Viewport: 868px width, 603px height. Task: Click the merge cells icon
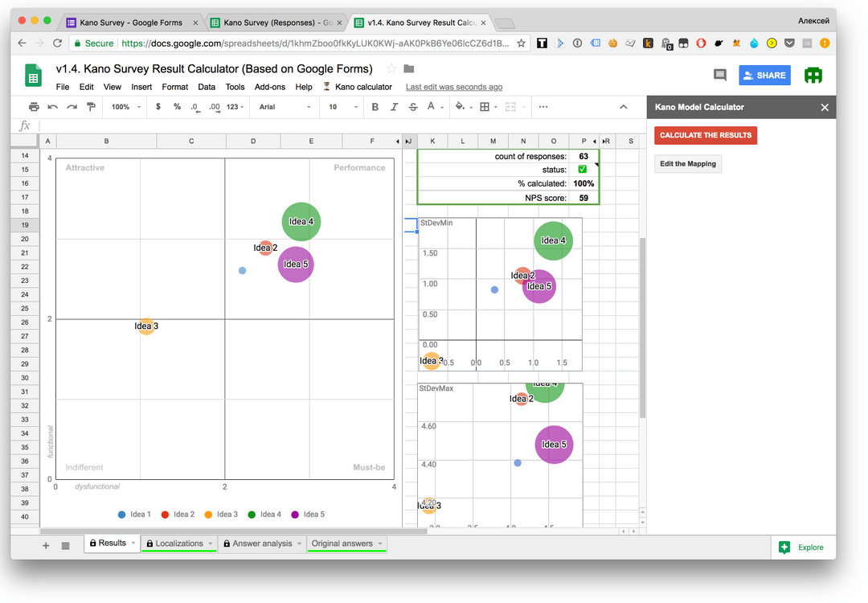pyautogui.click(x=510, y=107)
